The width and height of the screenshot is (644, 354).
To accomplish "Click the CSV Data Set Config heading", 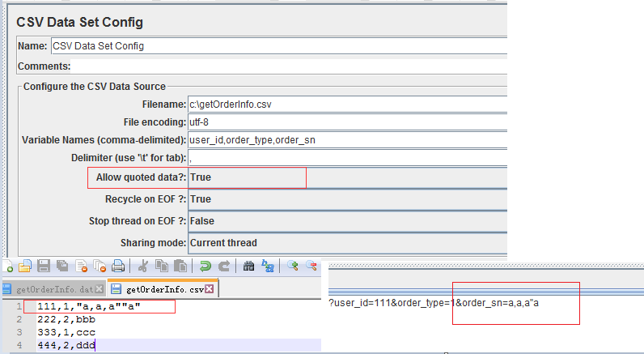I will point(79,22).
